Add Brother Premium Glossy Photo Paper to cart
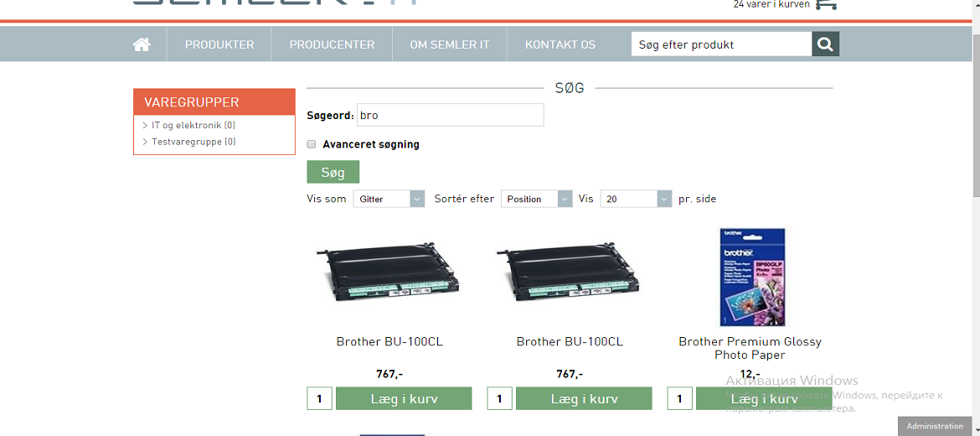The height and width of the screenshot is (436, 980). pos(764,399)
